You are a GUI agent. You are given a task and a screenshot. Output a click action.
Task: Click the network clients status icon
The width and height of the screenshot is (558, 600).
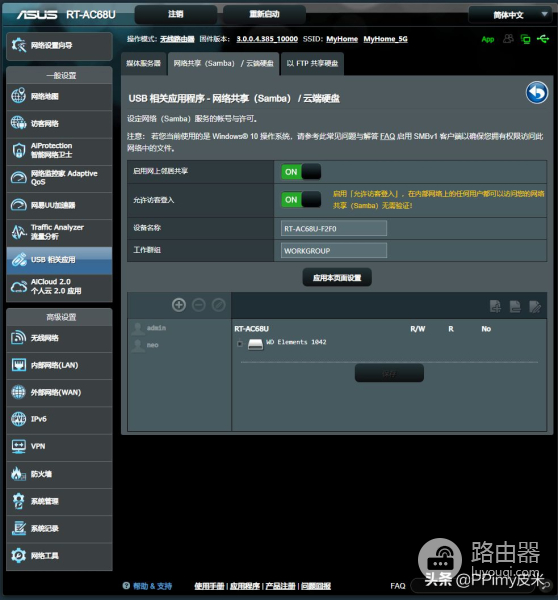point(525,39)
